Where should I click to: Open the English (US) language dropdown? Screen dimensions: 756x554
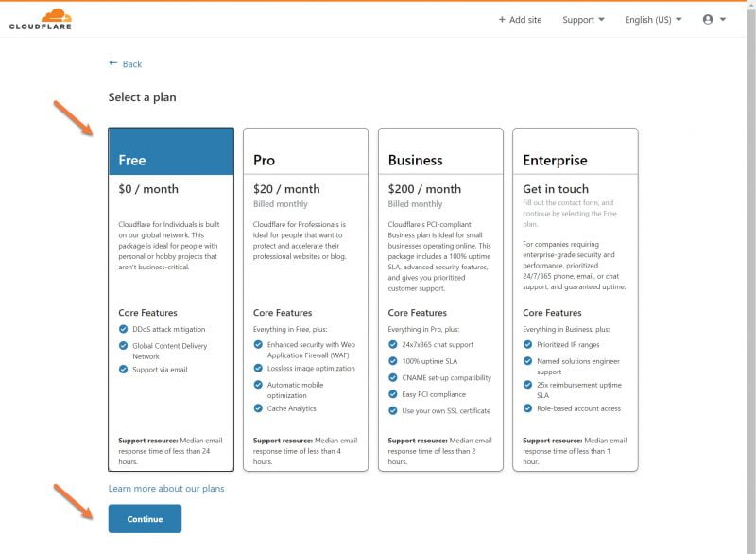(x=650, y=19)
